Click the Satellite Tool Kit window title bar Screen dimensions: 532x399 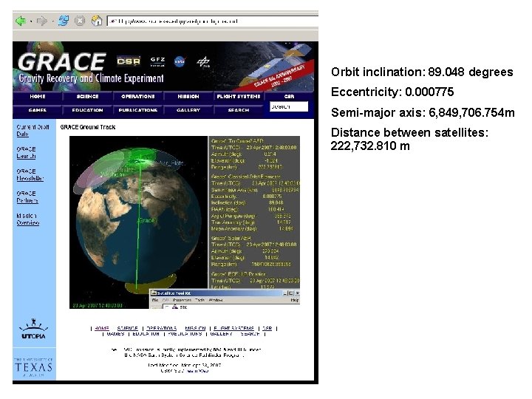tap(225, 293)
